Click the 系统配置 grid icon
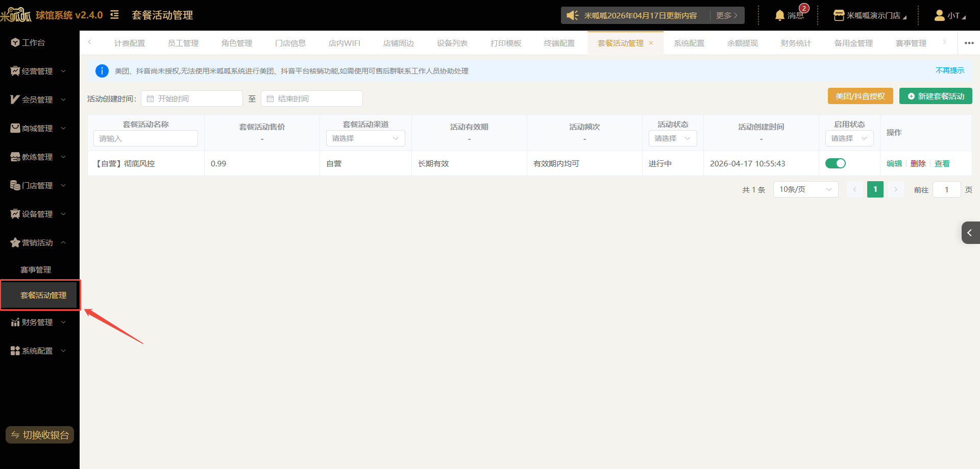This screenshot has width=980, height=469. (15, 351)
